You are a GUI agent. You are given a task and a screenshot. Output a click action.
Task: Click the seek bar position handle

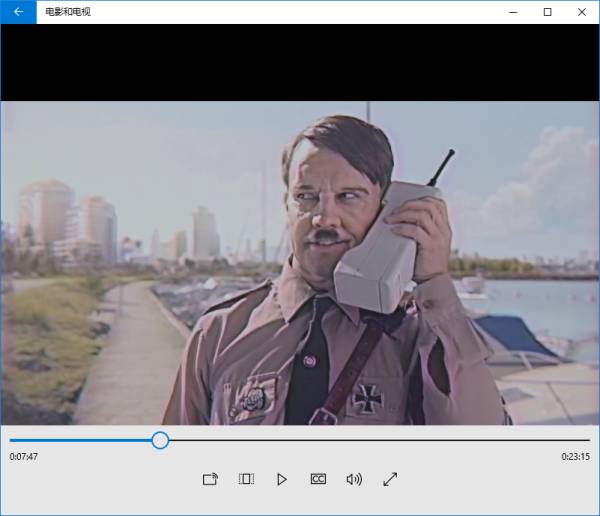click(x=160, y=440)
